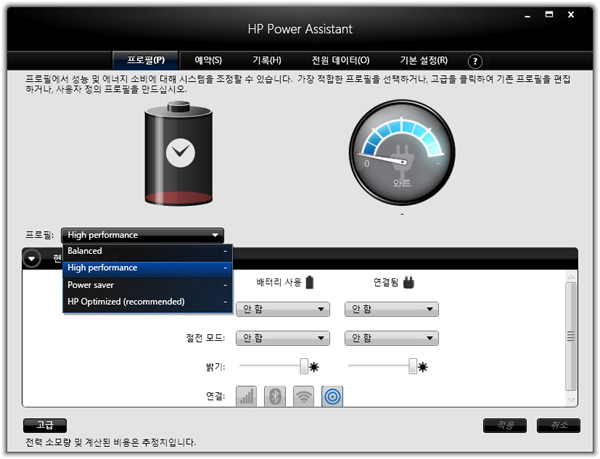Open 절전 모드 battery dropdown

coord(283,338)
